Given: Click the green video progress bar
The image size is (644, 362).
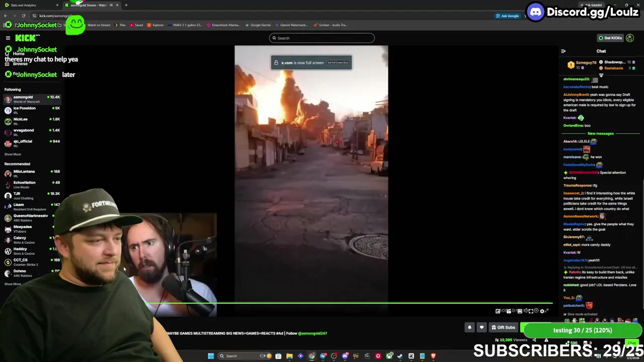Looking at the screenshot, I should click(x=349, y=303).
